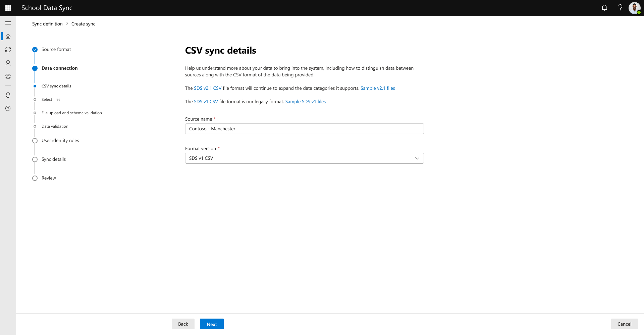The height and width of the screenshot is (335, 644).
Task: Click the School Data Sync title
Action: tap(47, 8)
